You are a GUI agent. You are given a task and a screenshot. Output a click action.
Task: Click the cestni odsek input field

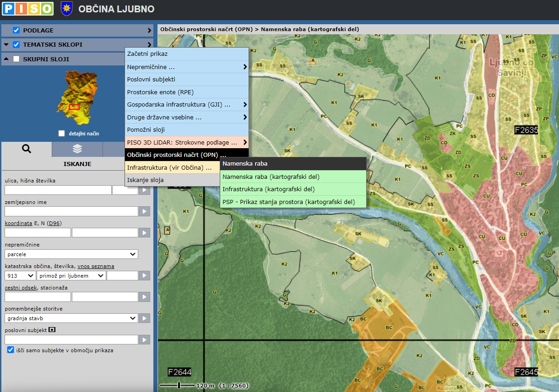click(38, 297)
